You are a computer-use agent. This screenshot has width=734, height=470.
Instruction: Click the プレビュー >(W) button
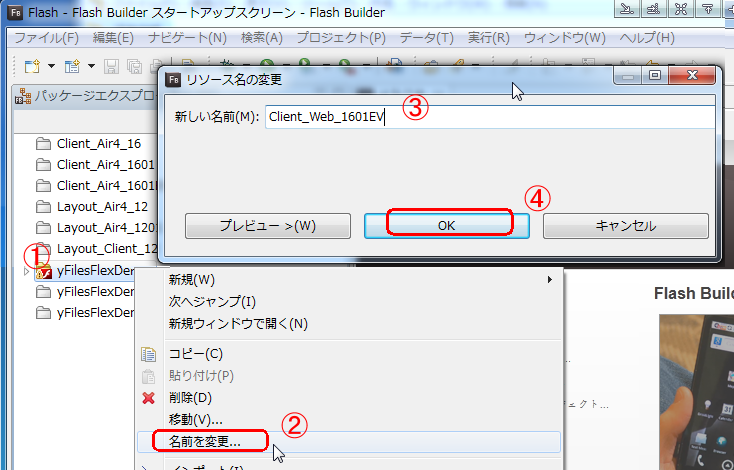tap(268, 226)
